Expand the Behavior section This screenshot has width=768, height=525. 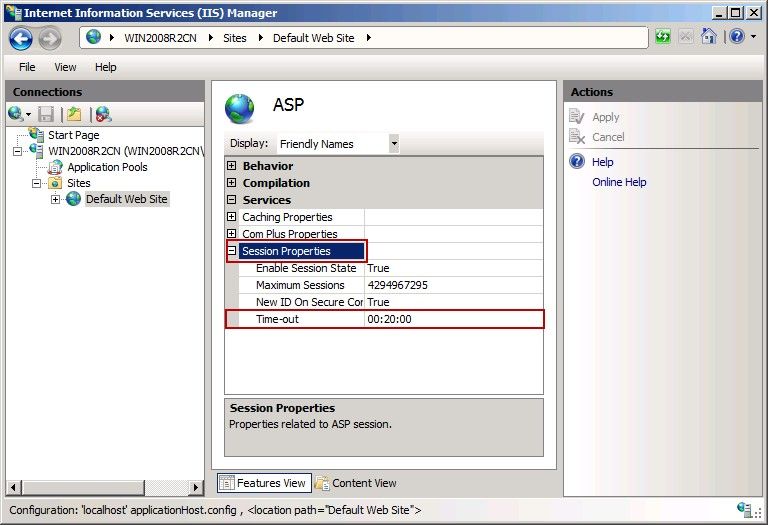pyautogui.click(x=232, y=166)
